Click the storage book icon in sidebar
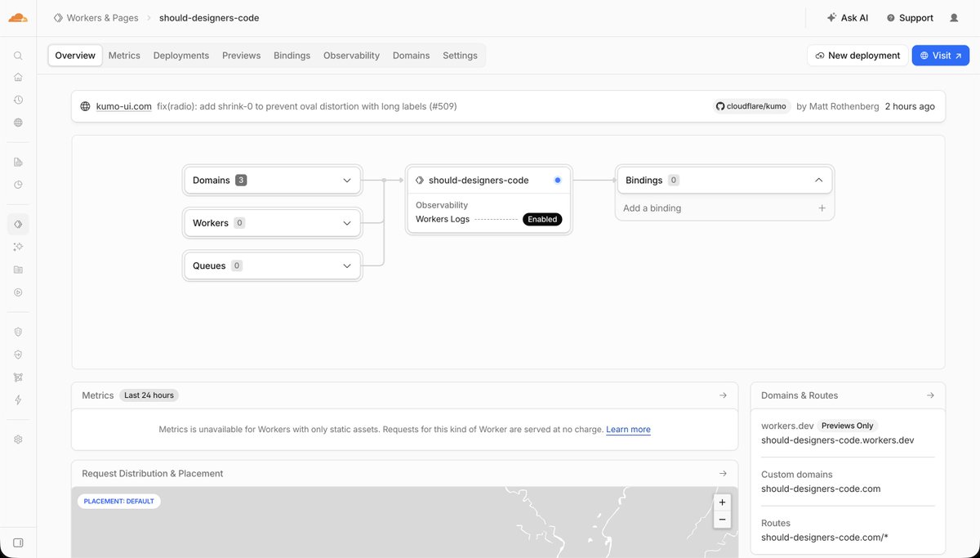This screenshot has height=558, width=980. click(18, 270)
